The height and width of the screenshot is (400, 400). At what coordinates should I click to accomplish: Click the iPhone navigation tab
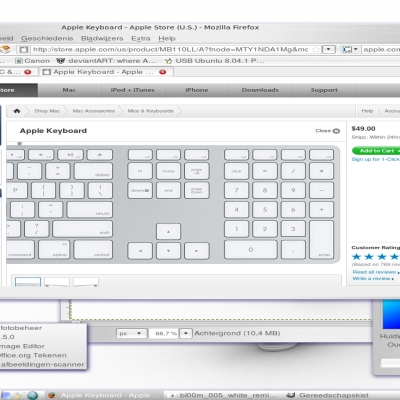[197, 90]
